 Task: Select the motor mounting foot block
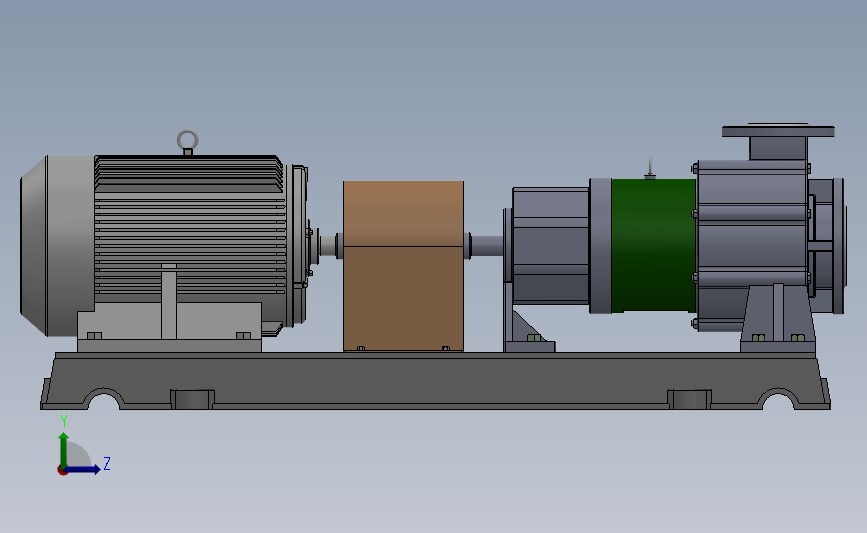click(x=169, y=327)
